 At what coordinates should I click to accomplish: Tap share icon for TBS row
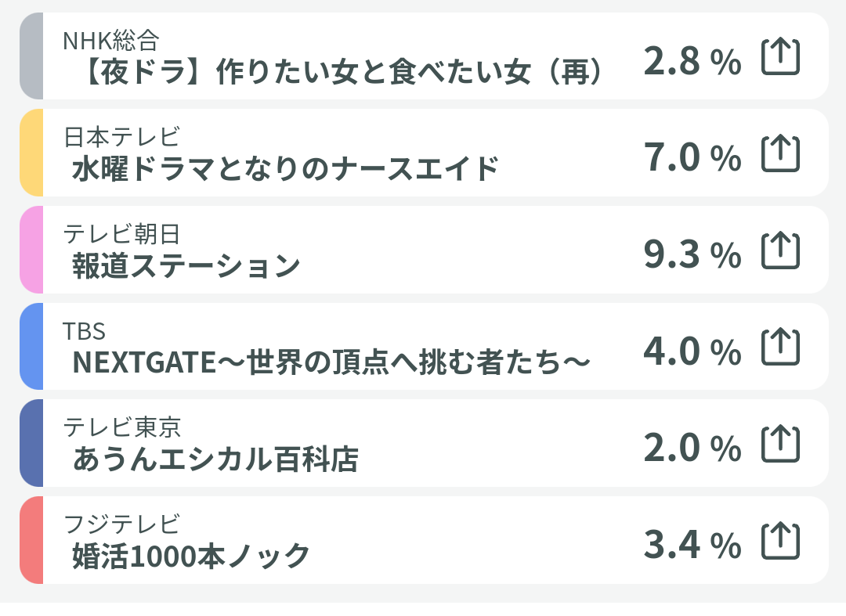(x=780, y=347)
